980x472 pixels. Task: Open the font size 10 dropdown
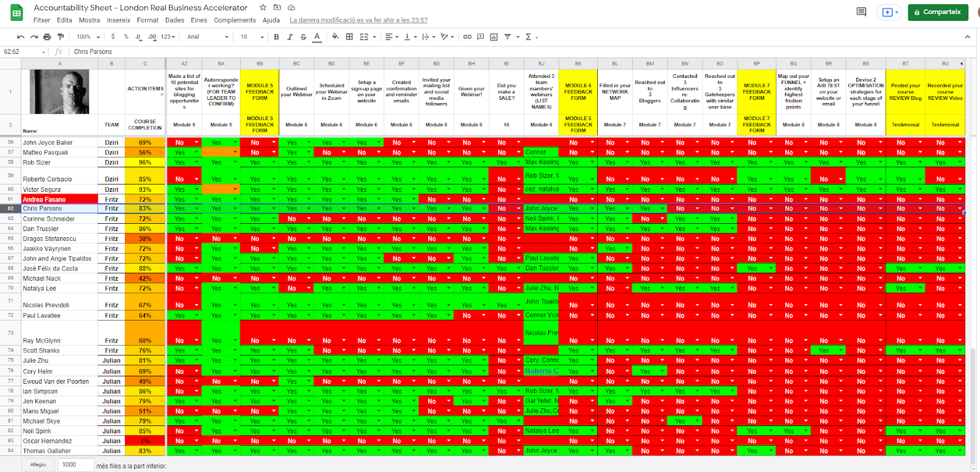coord(252,37)
